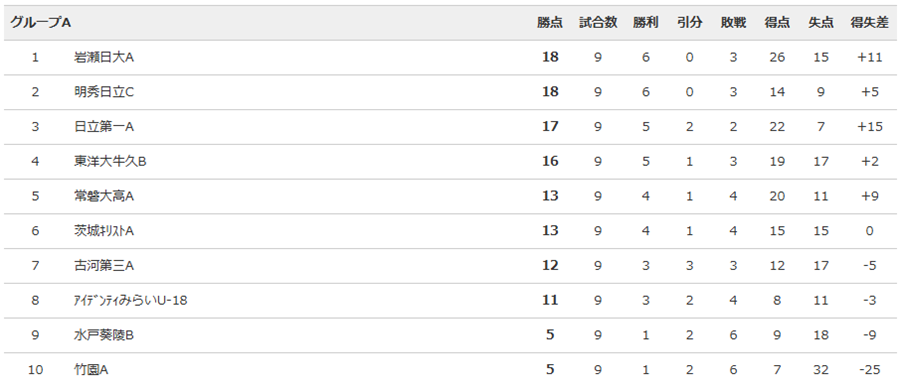Screen dimensions: 900x387
Task: Select team 竹園A in last place
Action: point(91,370)
